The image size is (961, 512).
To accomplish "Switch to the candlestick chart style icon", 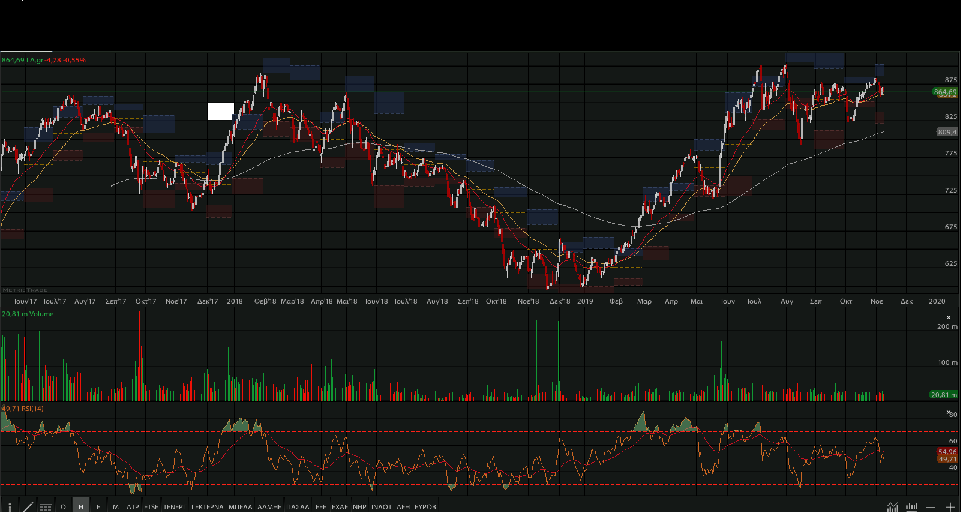I will [x=912, y=507].
